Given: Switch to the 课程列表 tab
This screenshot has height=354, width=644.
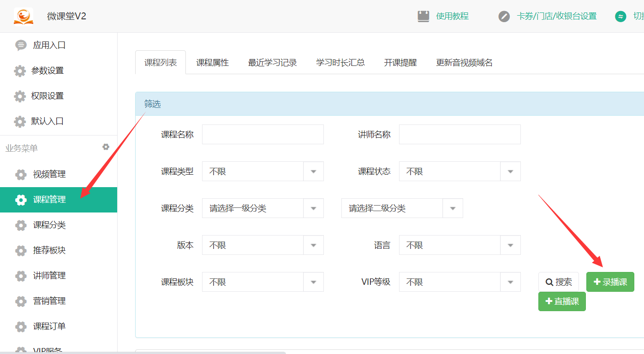Looking at the screenshot, I should 161,63.
